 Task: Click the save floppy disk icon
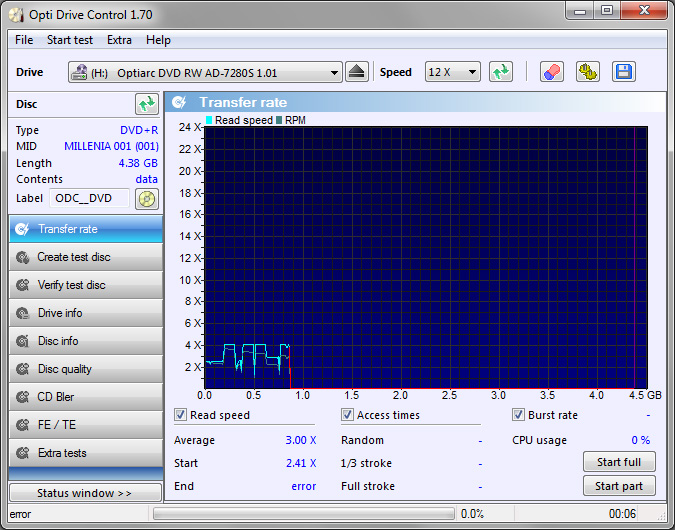624,72
